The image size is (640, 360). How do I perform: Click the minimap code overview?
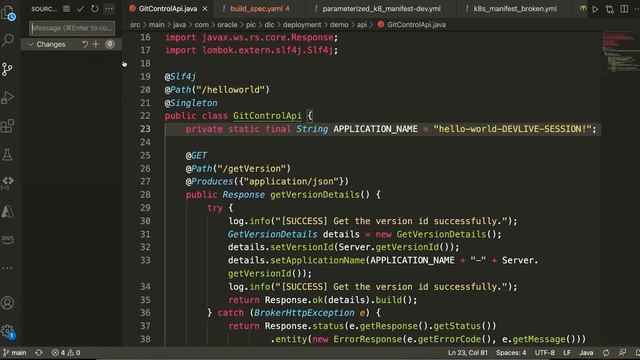620,52
